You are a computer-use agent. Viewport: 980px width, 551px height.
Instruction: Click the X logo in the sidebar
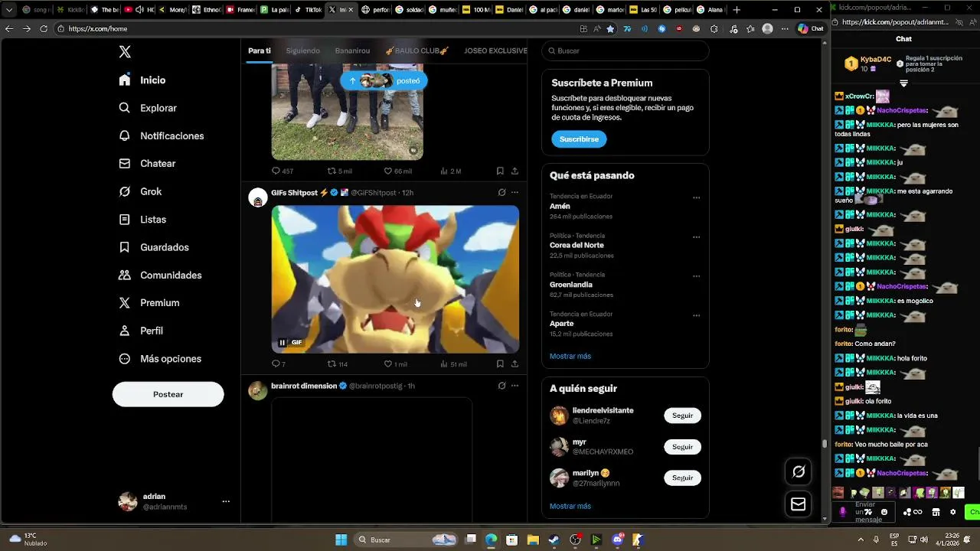(125, 52)
